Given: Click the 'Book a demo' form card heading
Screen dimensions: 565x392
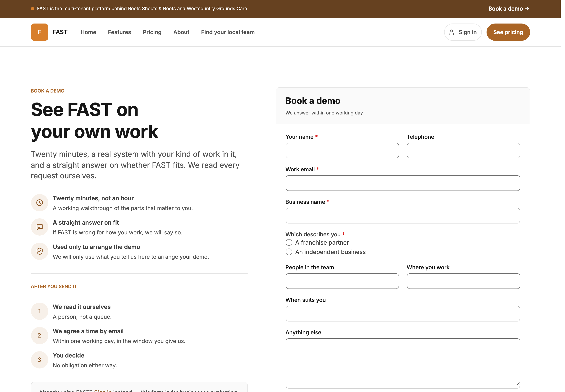Looking at the screenshot, I should point(313,101).
